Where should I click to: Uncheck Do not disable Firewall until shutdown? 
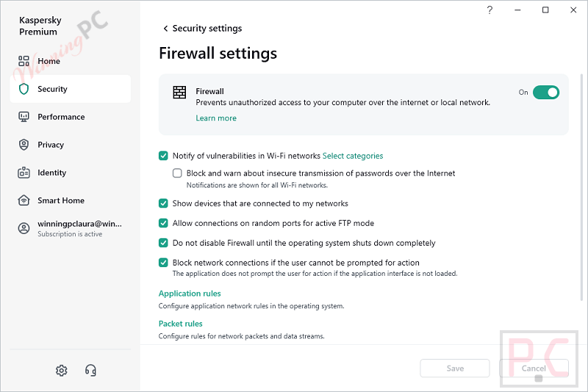click(x=163, y=243)
